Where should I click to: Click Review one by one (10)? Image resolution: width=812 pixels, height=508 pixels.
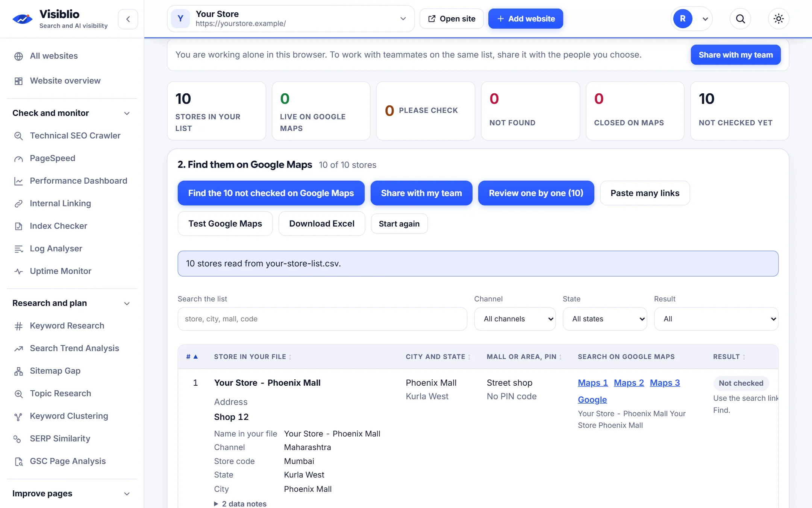(x=536, y=193)
